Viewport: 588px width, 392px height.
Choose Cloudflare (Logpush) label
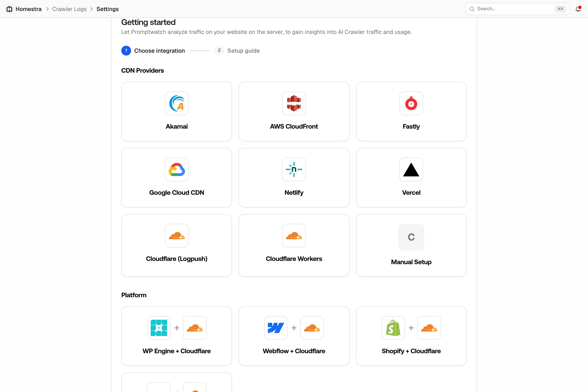click(x=176, y=259)
